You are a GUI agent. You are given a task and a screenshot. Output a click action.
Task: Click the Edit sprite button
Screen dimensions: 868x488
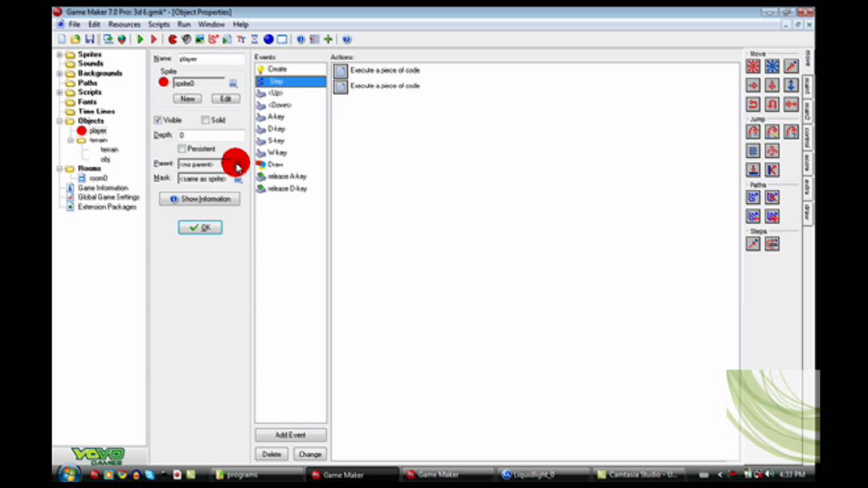pyautogui.click(x=225, y=99)
